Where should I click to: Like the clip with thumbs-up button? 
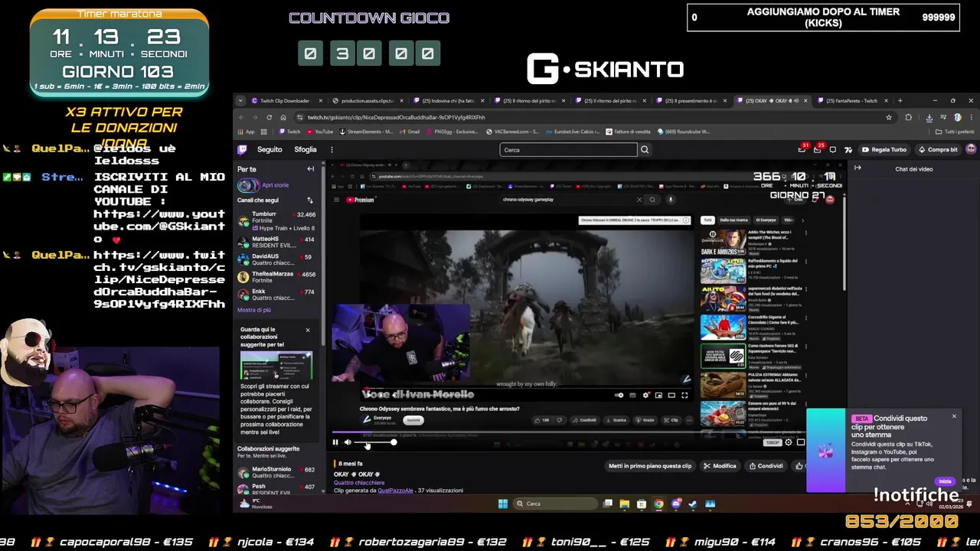coord(799,466)
